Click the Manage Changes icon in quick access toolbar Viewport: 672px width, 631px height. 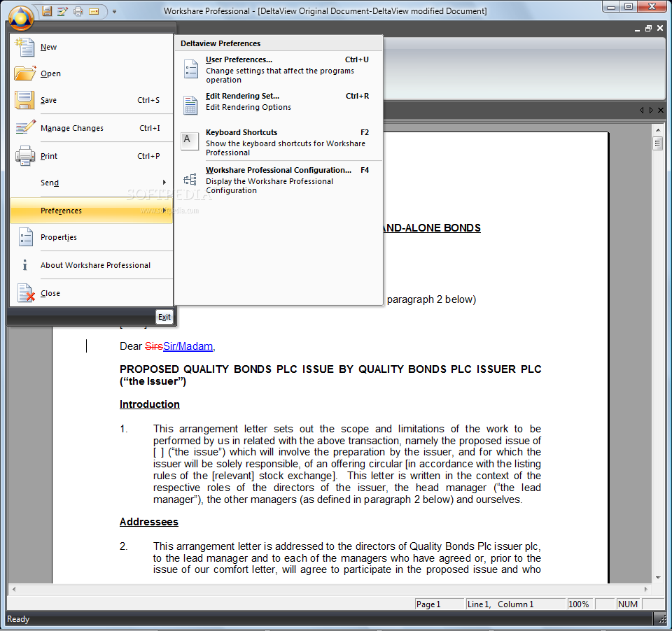click(x=62, y=11)
